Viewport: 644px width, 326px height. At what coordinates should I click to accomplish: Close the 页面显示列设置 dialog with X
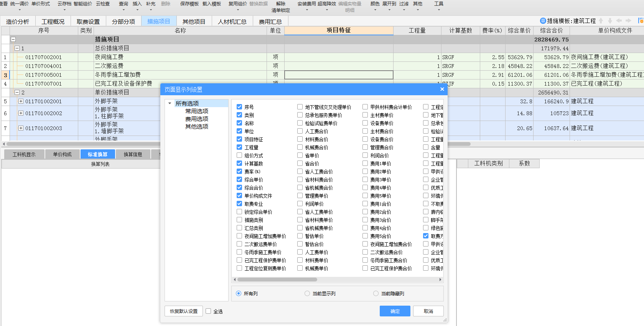442,89
